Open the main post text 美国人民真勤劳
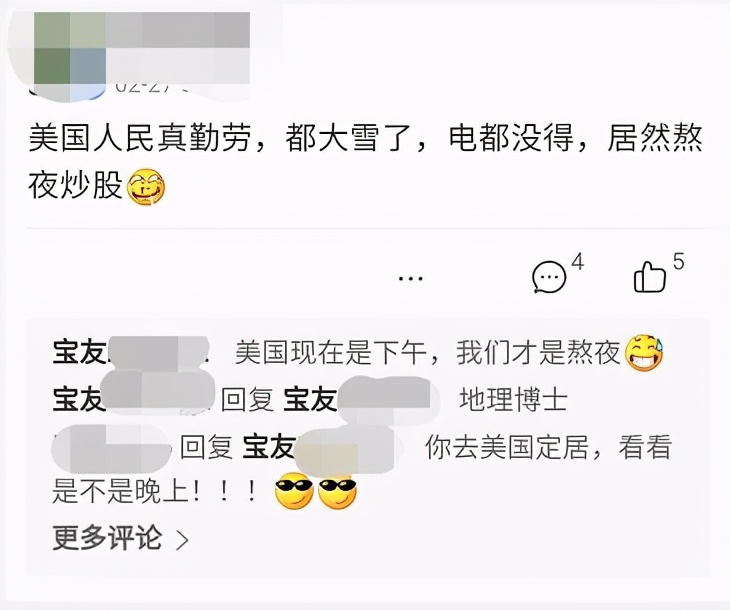The width and height of the screenshot is (730, 610). click(365, 161)
